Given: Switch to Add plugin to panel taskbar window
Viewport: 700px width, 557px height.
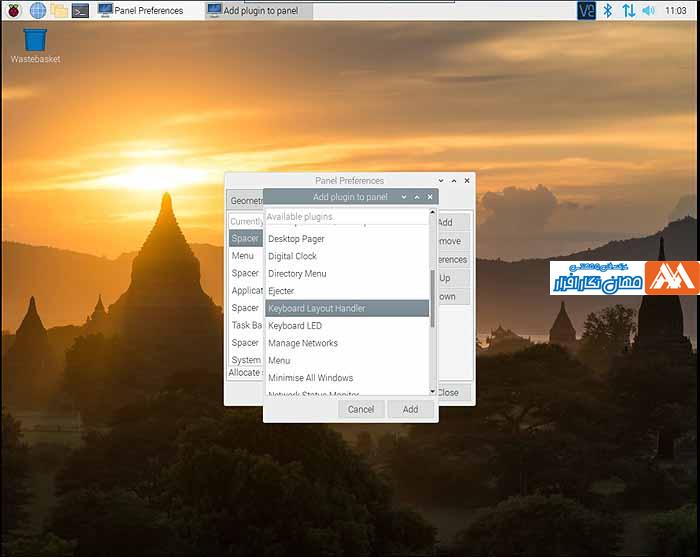Looking at the screenshot, I should (x=259, y=10).
